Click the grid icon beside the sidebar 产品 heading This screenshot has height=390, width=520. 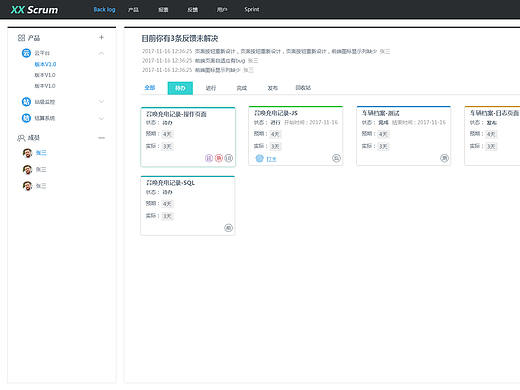tap(21, 38)
